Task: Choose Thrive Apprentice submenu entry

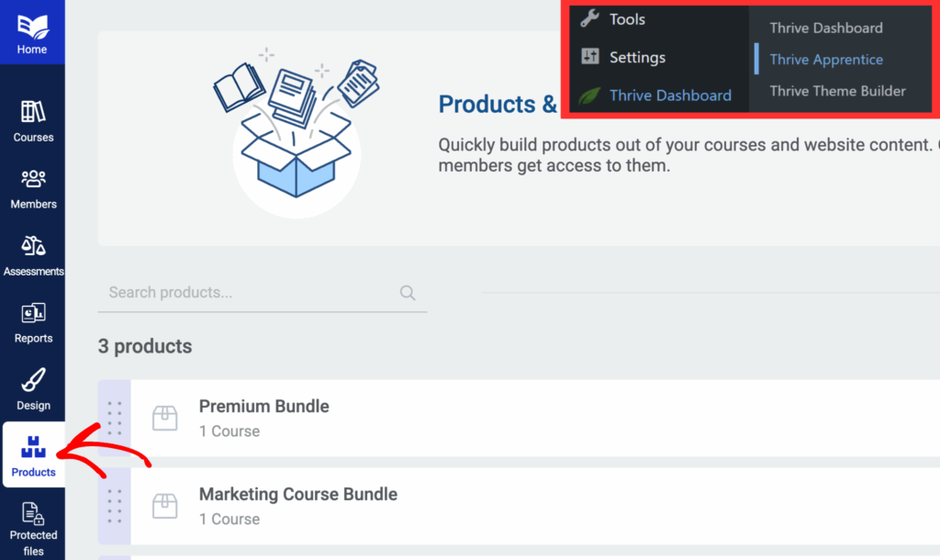Action: point(826,60)
